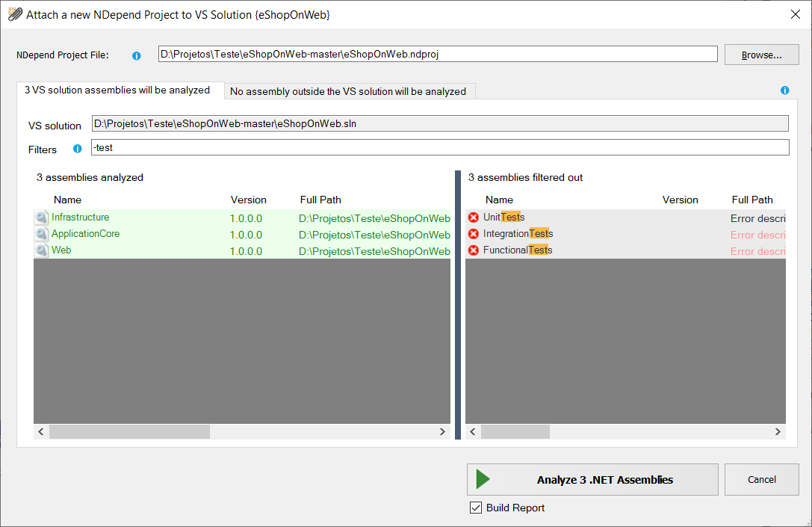Select the ApplicationCore assembly row
Screen dimensions: 812x527
tap(242, 234)
